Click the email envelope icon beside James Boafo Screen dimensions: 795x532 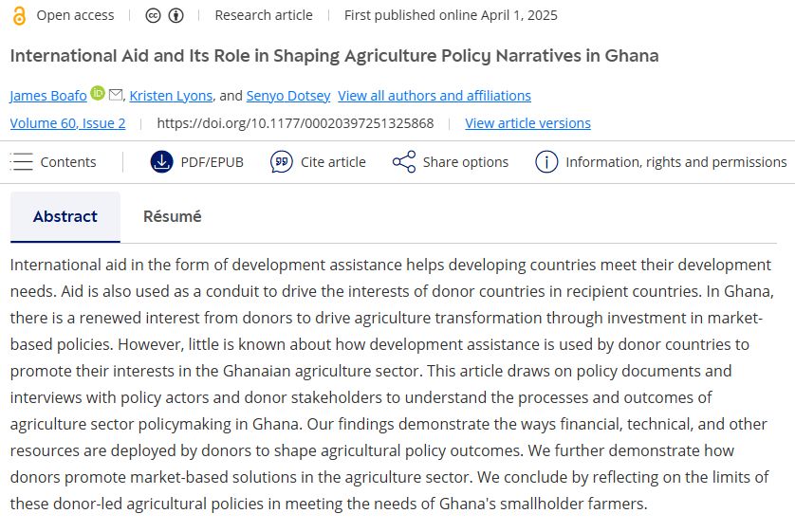click(116, 94)
